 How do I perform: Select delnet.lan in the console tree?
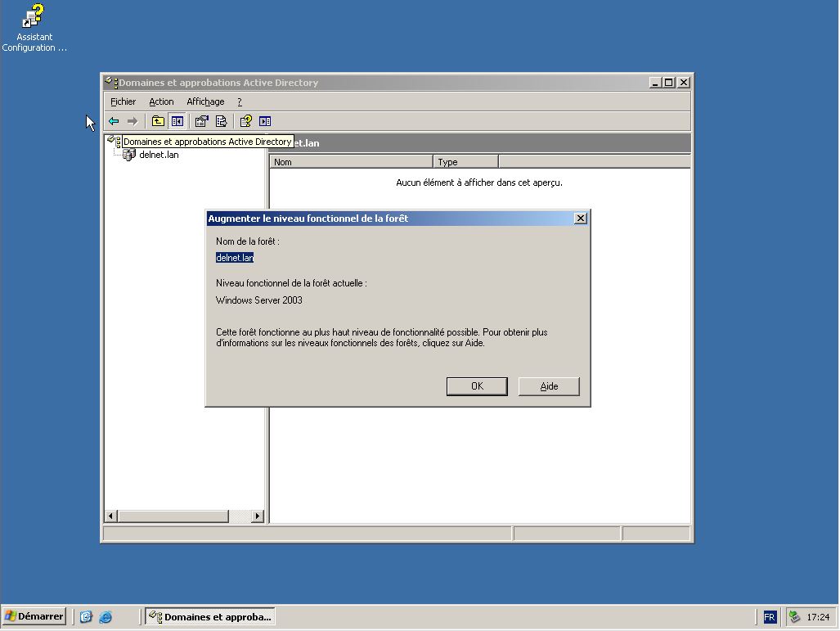159,155
